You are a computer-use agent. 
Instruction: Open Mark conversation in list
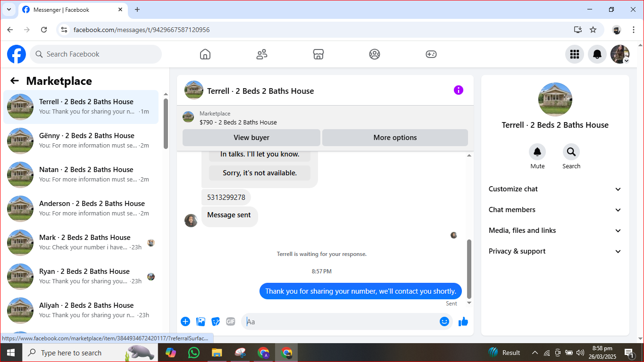(81, 243)
